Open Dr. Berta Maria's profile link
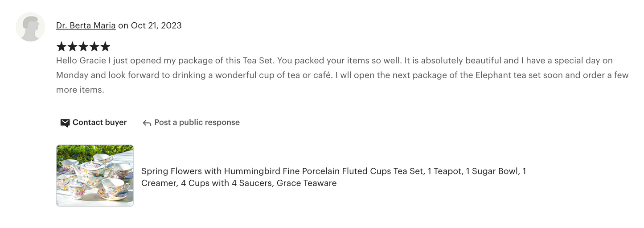The width and height of the screenshot is (644, 228). coord(86,25)
